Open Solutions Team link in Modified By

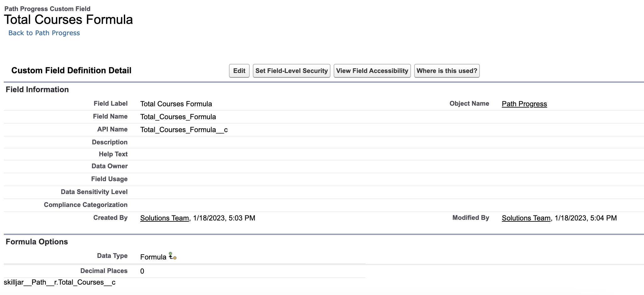point(526,218)
